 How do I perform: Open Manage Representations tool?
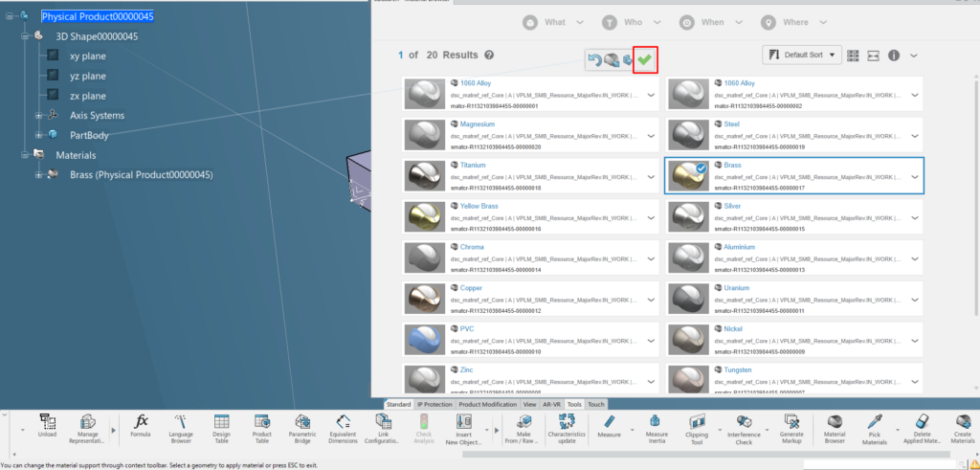click(x=87, y=428)
